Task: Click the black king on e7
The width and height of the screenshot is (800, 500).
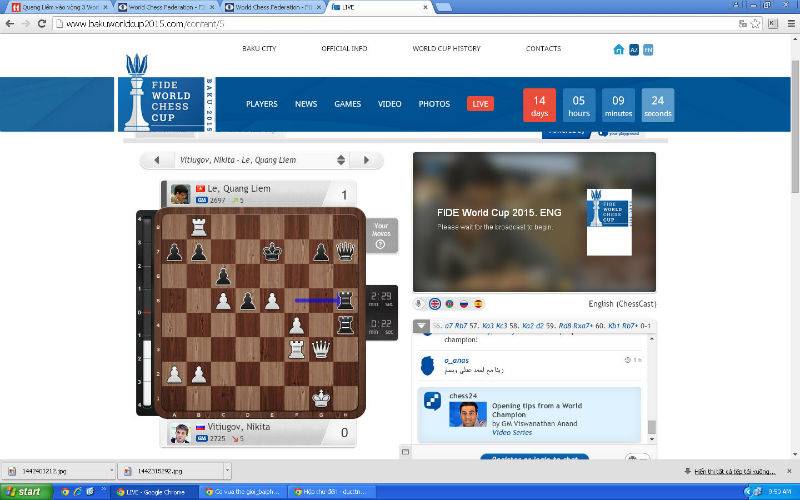Action: (x=272, y=252)
